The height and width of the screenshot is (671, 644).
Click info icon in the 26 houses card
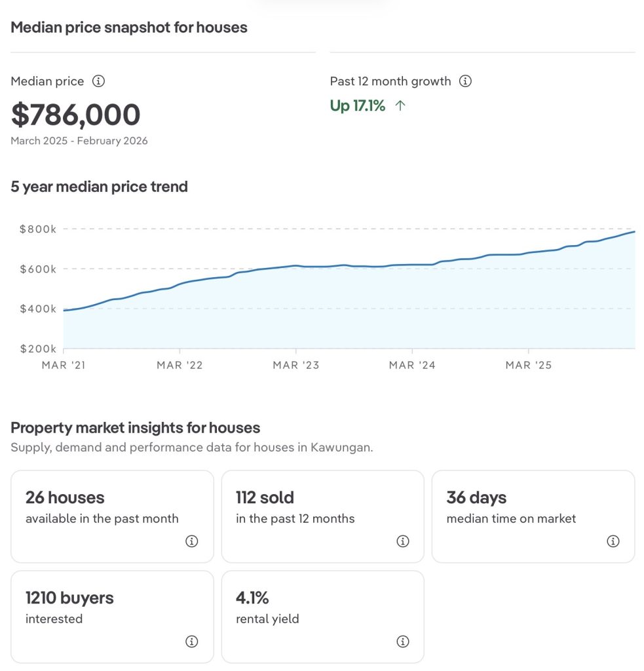(x=191, y=541)
